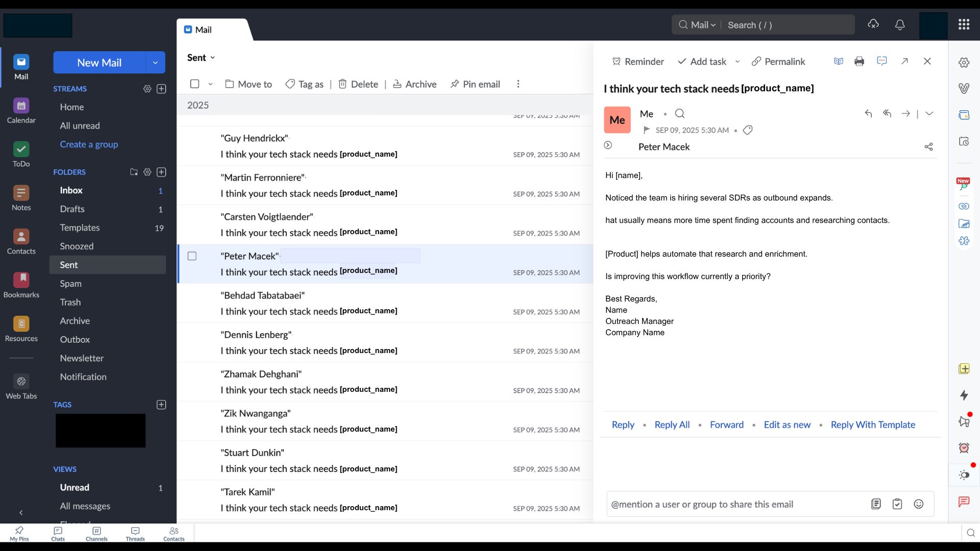Click the forward arrow icon
The image size is (980, 551).
(905, 114)
